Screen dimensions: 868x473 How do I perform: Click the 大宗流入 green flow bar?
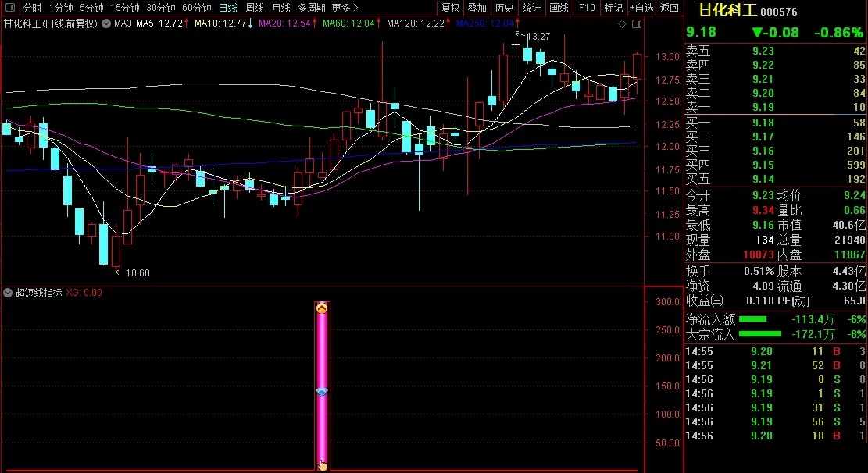760,334
